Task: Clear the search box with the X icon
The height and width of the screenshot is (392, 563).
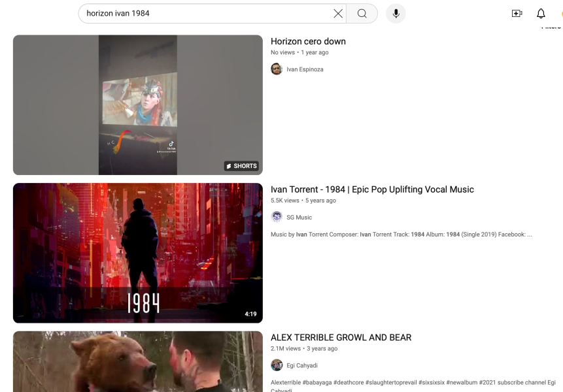Action: (x=338, y=14)
